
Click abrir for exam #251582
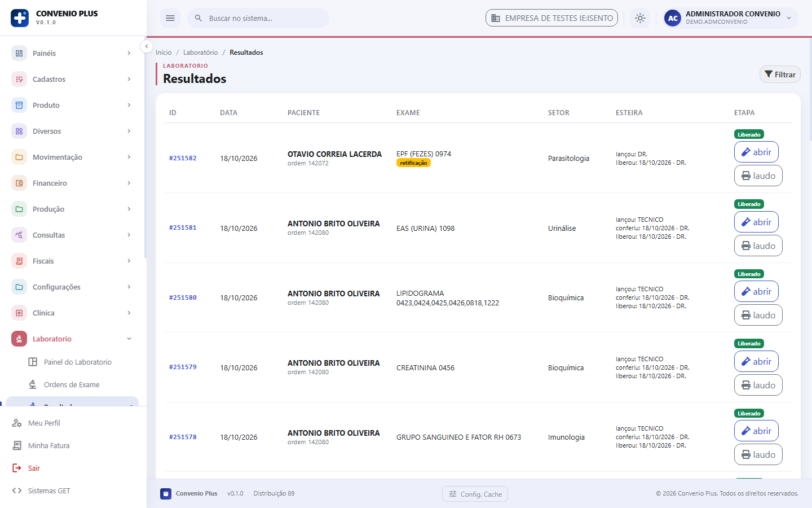(x=756, y=152)
